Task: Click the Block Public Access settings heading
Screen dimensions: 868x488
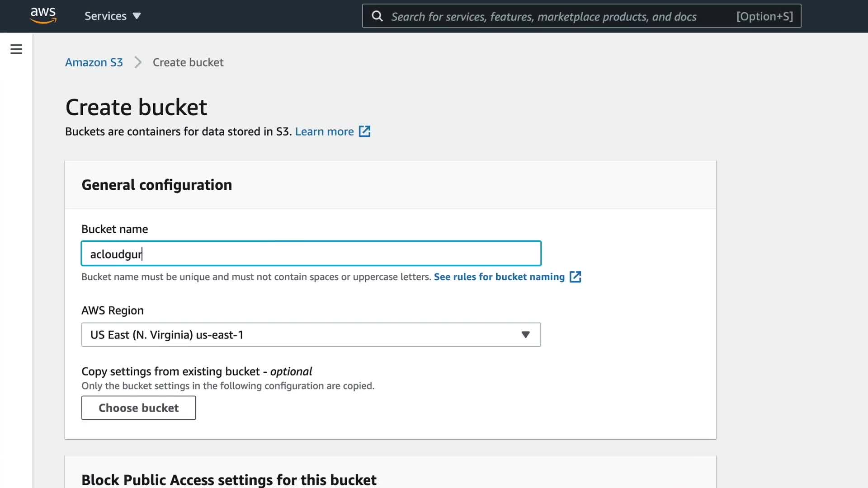Action: pos(229,479)
